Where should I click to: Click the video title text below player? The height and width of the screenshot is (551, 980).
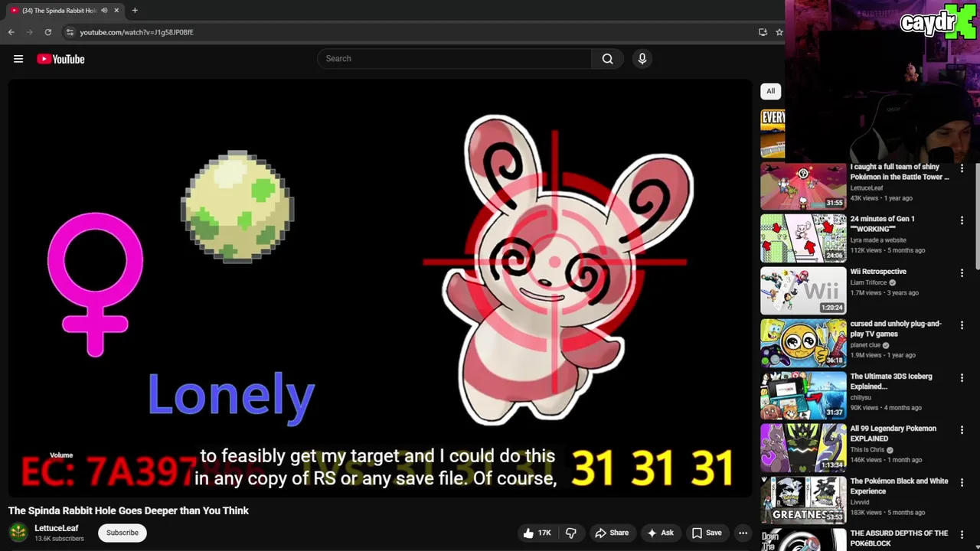coord(129,510)
